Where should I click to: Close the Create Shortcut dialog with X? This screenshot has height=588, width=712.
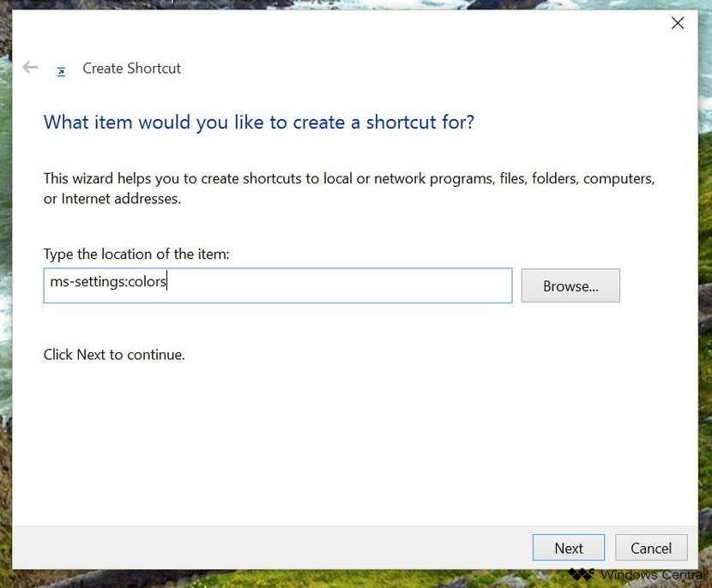tap(678, 24)
